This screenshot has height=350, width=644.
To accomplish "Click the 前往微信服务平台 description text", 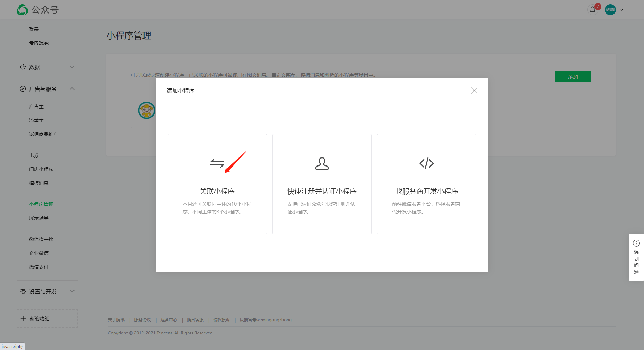I will pos(426,208).
